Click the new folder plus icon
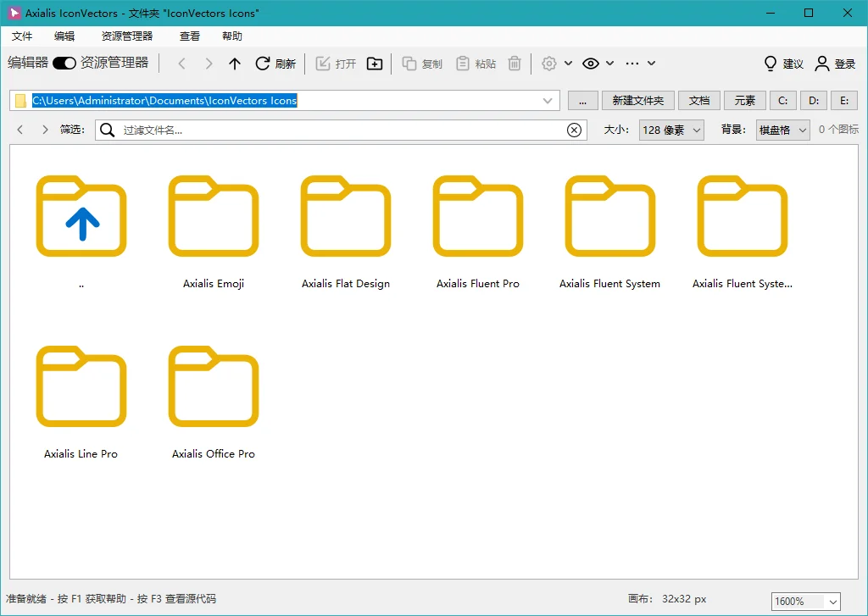Image resolution: width=868 pixels, height=616 pixels. click(375, 64)
